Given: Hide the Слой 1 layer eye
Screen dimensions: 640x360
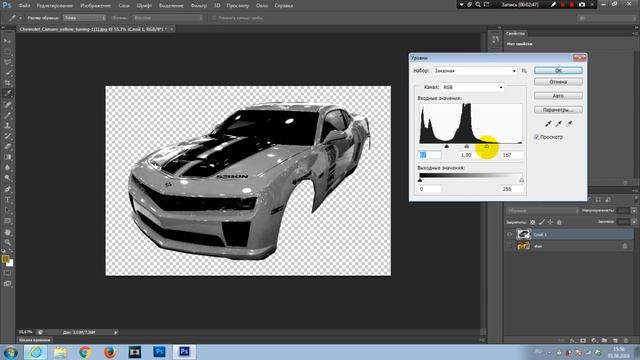Looking at the screenshot, I should tap(509, 234).
